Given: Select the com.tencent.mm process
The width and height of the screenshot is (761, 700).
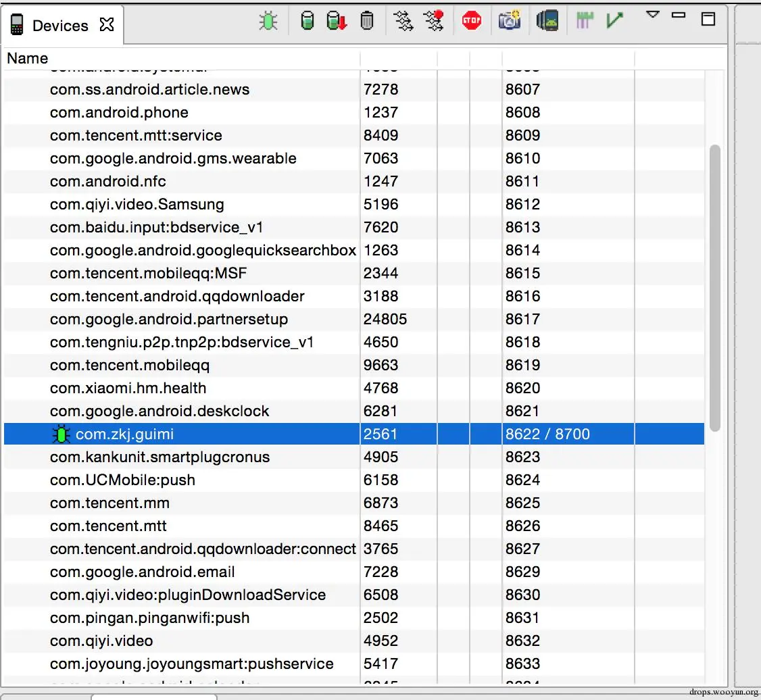Looking at the screenshot, I should (x=354, y=503).
